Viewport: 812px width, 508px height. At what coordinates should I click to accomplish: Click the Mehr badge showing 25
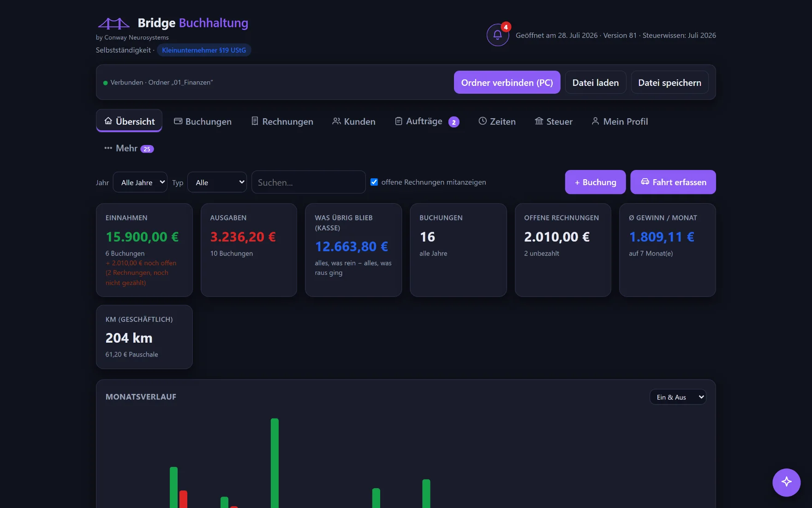[147, 149]
